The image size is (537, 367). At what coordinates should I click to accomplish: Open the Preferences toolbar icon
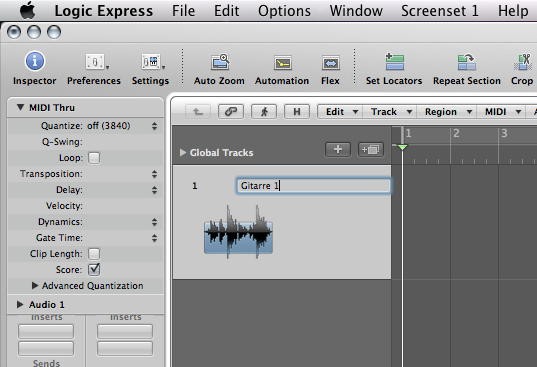pos(95,62)
